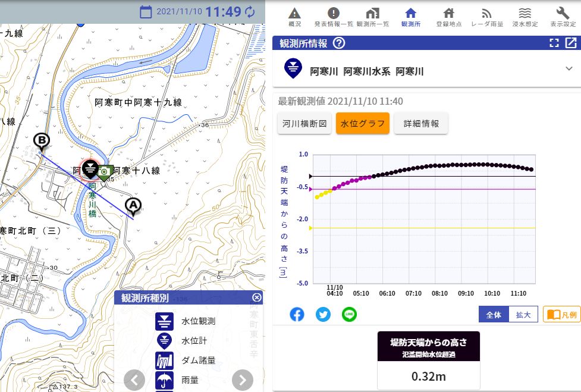Click the calendar date picker icon
The height and width of the screenshot is (392, 581).
point(146,12)
